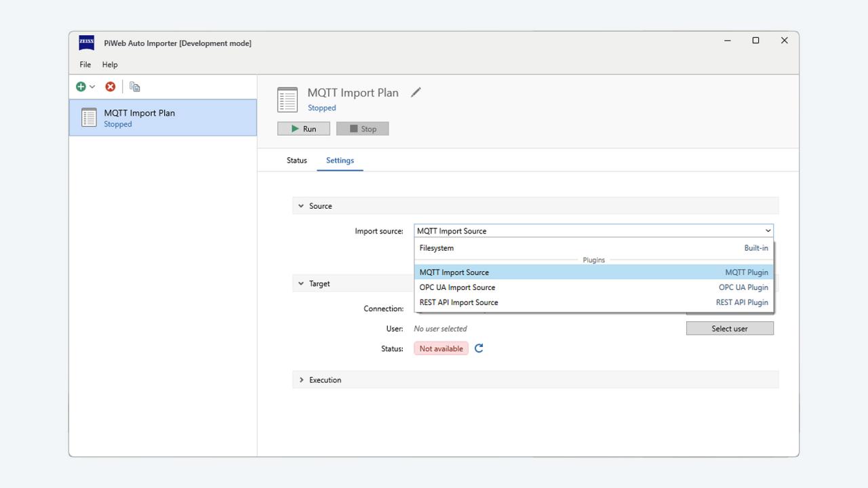Image resolution: width=868 pixels, height=488 pixels.
Task: Collapse the Target section
Action: [x=300, y=283]
